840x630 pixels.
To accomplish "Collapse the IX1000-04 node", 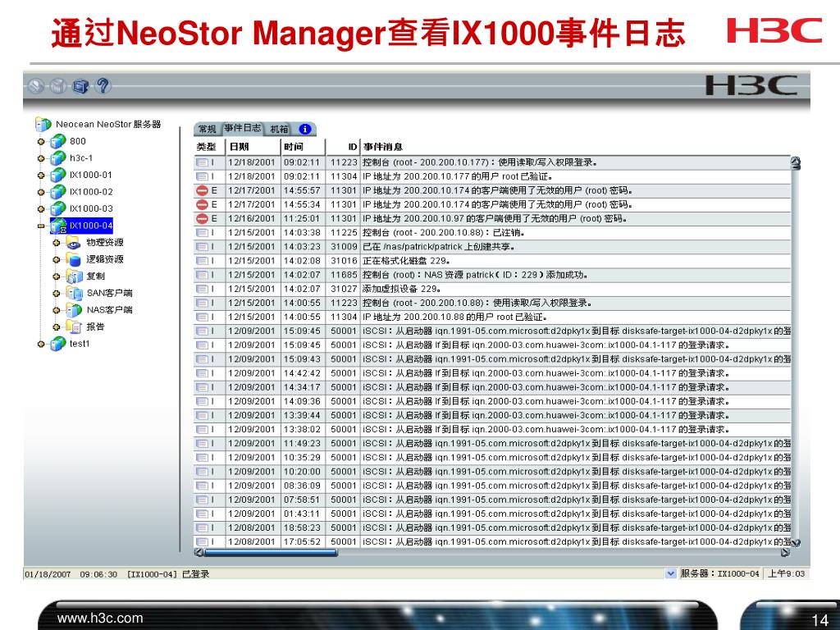I will point(41,226).
